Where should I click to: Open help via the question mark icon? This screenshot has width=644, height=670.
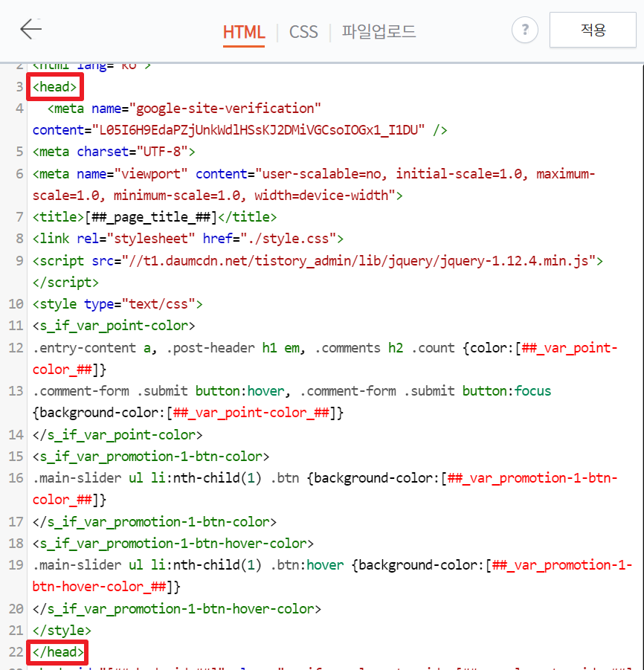click(524, 30)
